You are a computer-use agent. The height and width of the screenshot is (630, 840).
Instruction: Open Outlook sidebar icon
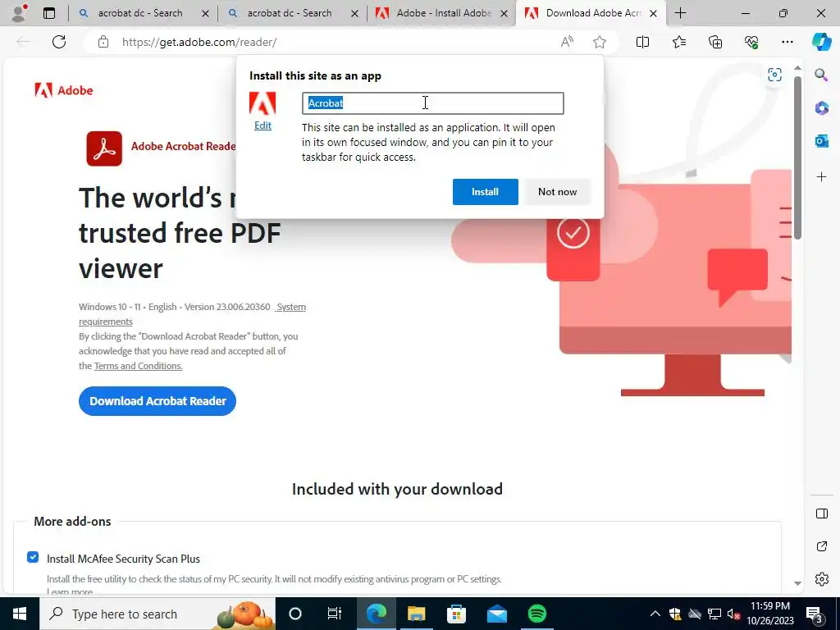click(x=821, y=141)
